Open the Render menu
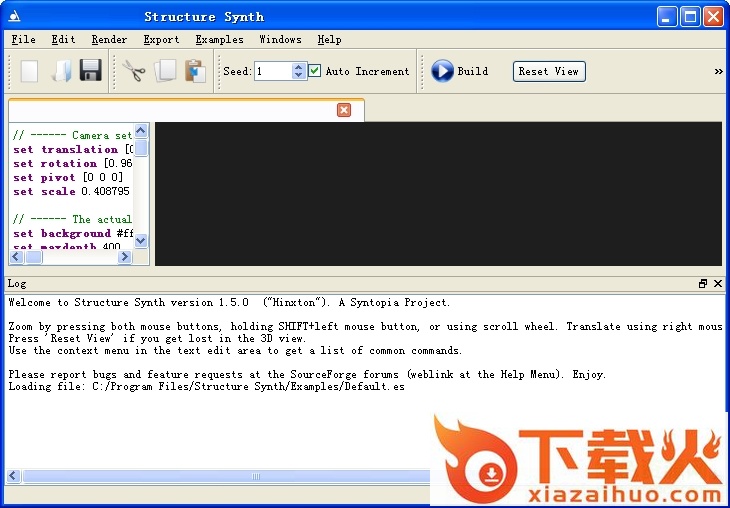Viewport: 730px width, 508px height. 109,40
